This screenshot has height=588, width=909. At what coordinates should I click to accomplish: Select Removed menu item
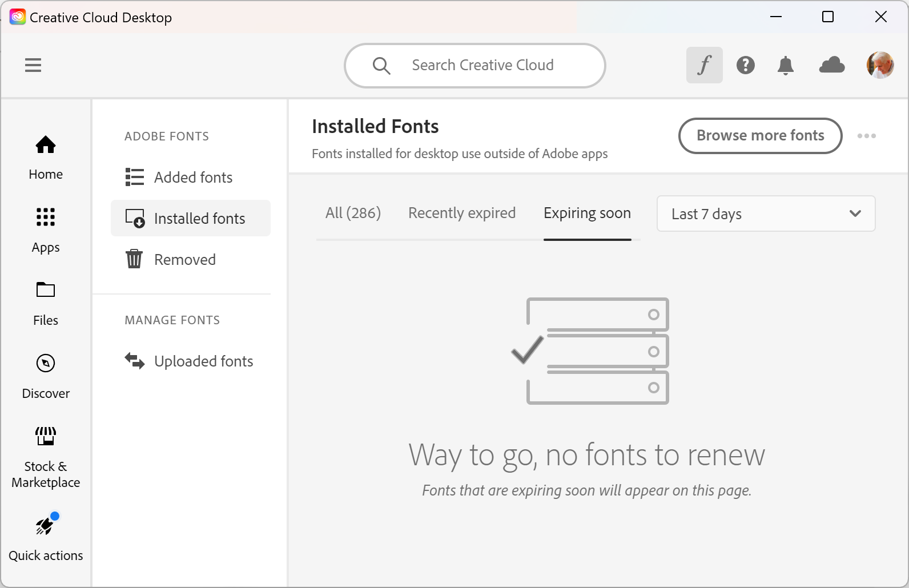coord(191,259)
